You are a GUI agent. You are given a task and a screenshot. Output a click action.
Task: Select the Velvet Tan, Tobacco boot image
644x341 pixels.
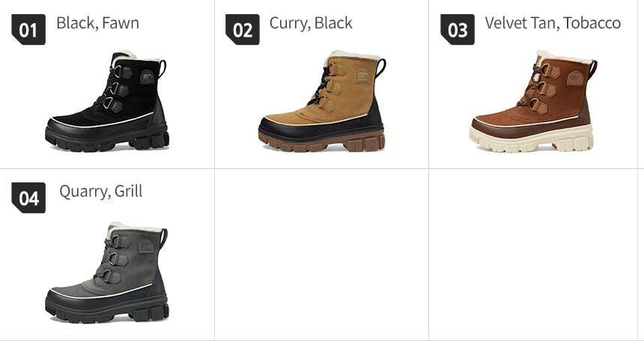pyautogui.click(x=533, y=101)
